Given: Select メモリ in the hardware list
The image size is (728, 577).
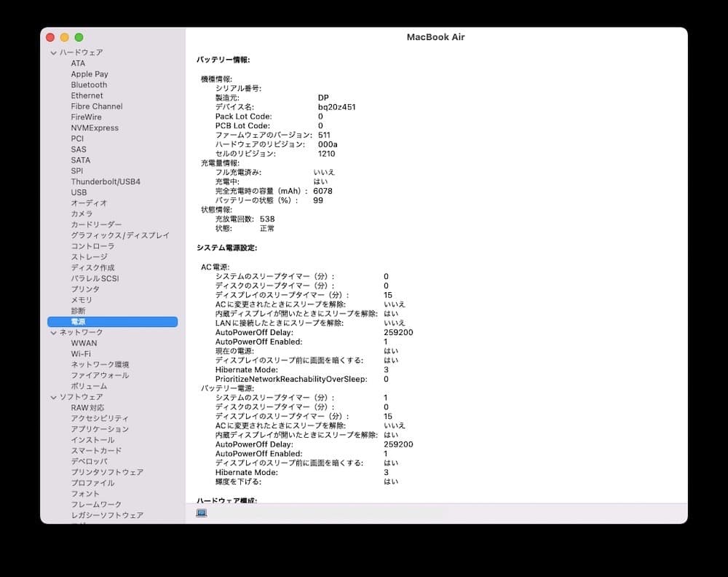Looking at the screenshot, I should 83,300.
